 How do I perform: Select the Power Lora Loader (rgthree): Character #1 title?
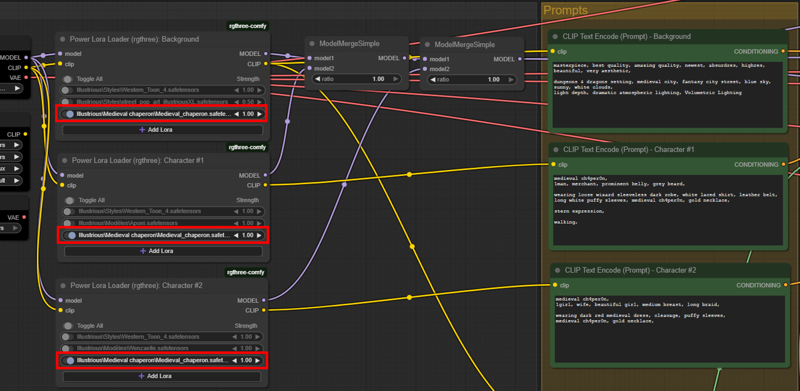coord(138,160)
